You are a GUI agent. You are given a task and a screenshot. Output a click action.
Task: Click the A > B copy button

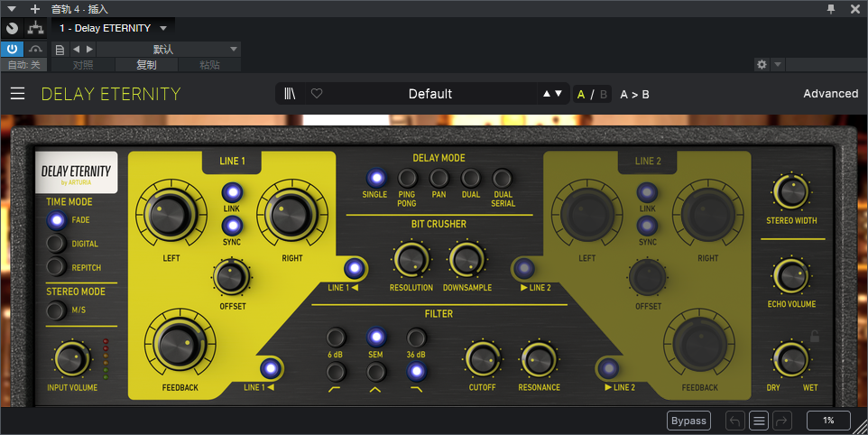click(634, 94)
